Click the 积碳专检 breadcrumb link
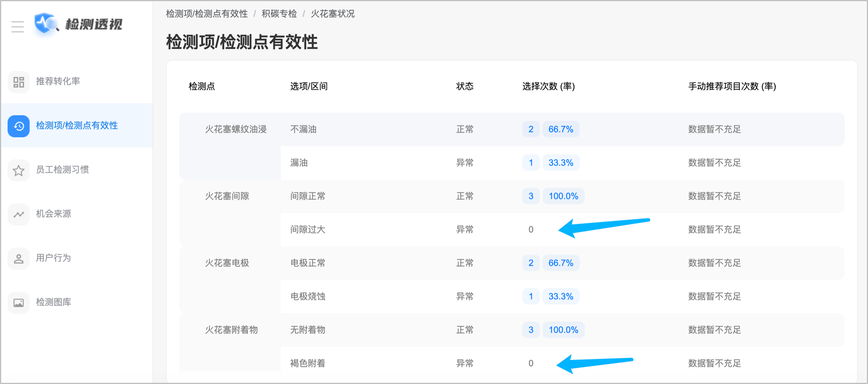868x384 pixels. coord(279,14)
